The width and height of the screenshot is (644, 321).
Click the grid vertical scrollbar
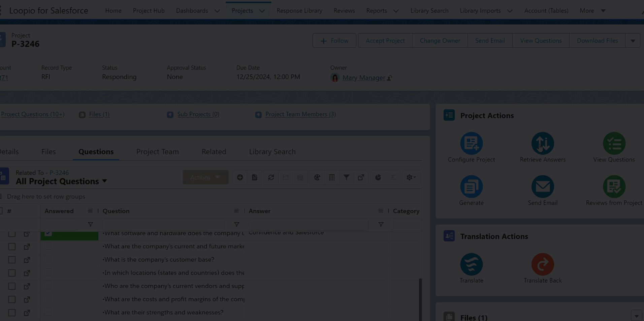pos(420,299)
